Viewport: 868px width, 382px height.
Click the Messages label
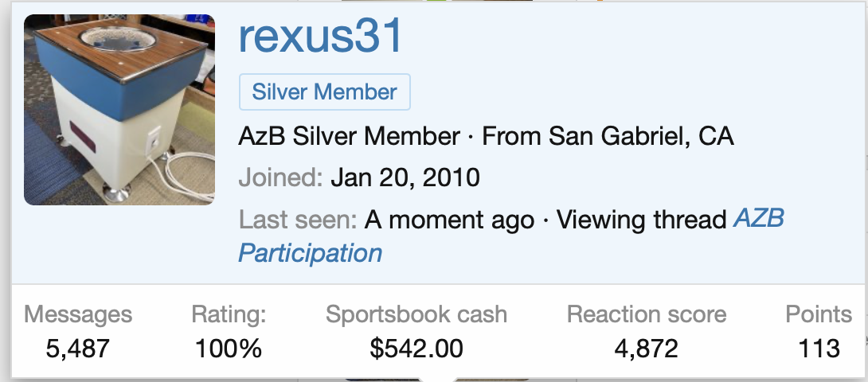pos(78,314)
